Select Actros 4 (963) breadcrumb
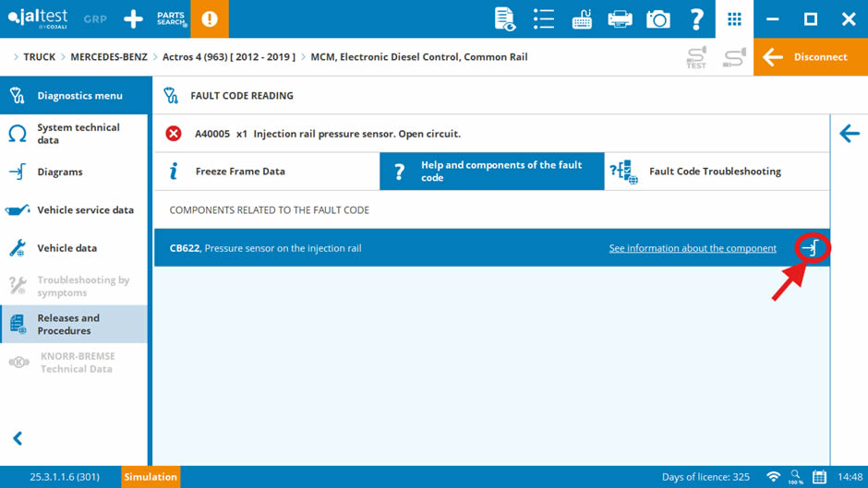868x488 pixels. click(x=229, y=57)
